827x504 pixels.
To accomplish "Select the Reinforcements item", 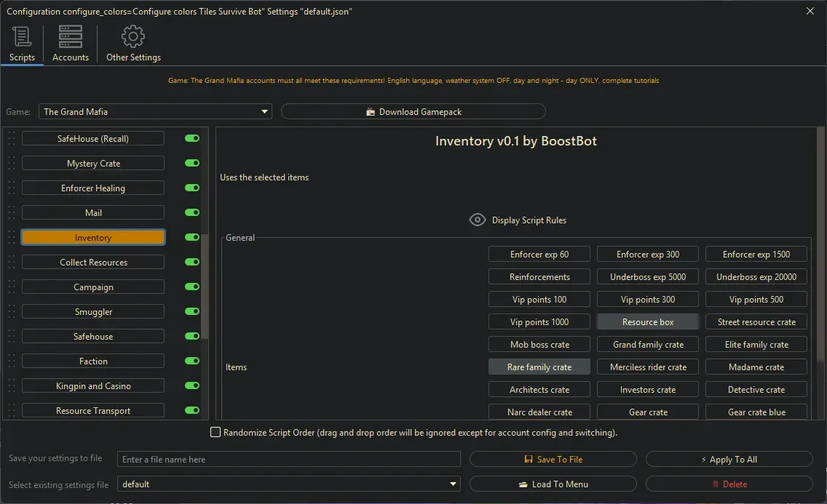I will (539, 277).
